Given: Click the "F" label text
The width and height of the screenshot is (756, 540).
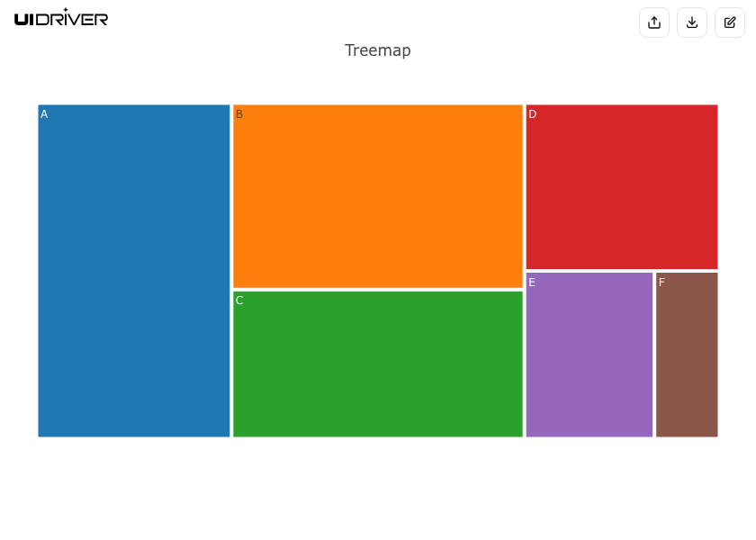Looking at the screenshot, I should point(661,283).
